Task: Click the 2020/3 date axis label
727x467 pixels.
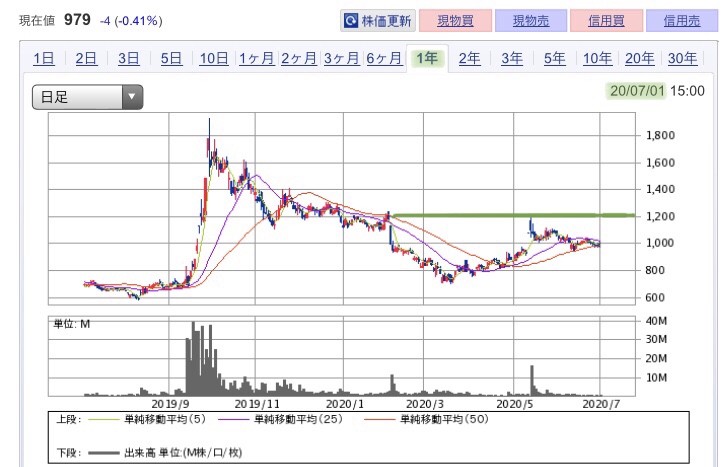Action: tap(425, 404)
